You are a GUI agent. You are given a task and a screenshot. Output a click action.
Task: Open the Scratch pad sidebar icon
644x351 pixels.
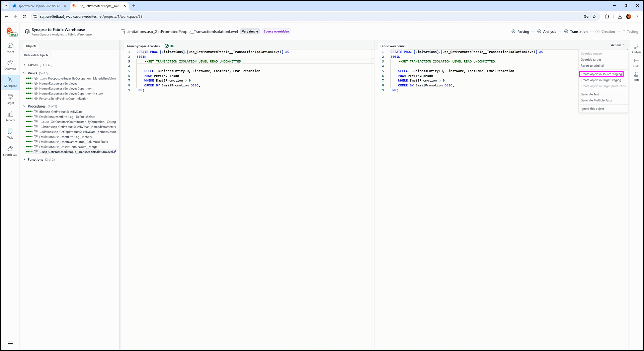(10, 151)
